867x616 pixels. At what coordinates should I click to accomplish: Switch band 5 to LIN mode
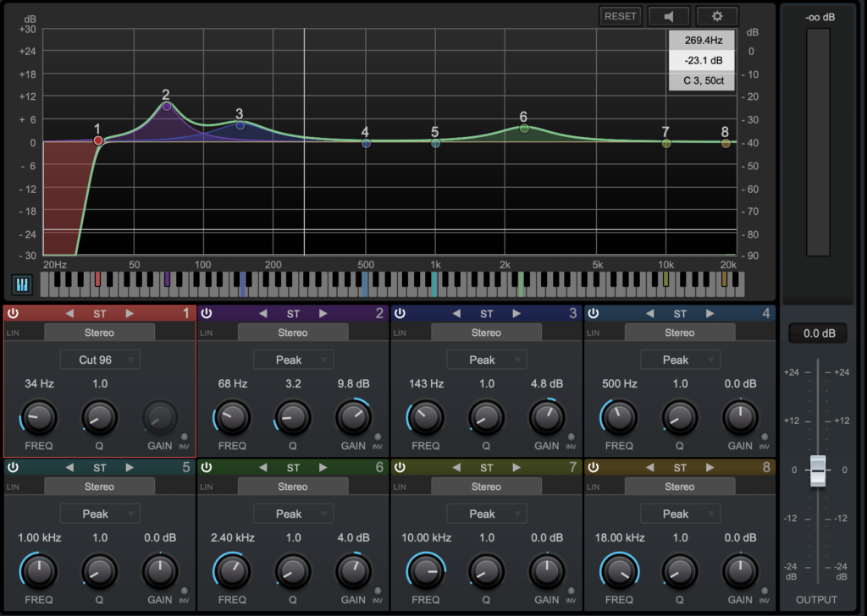click(14, 487)
